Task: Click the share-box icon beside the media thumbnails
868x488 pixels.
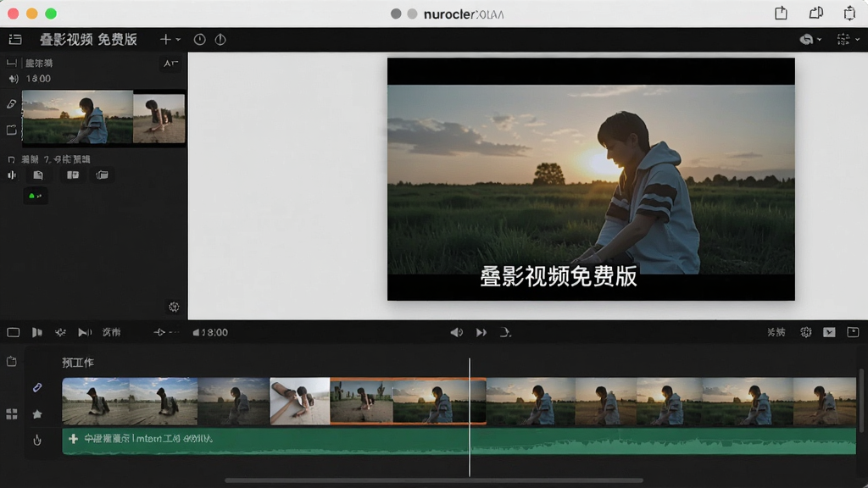Action: pyautogui.click(x=11, y=130)
